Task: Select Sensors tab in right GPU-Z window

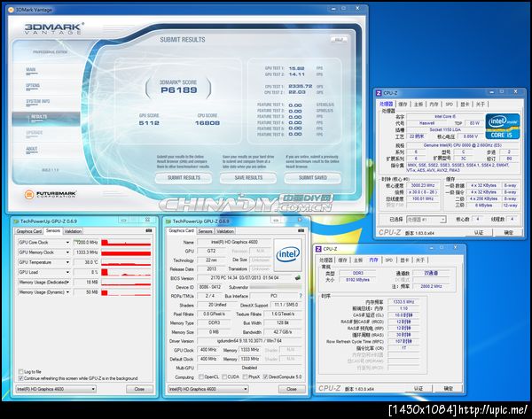Action: coord(206,231)
